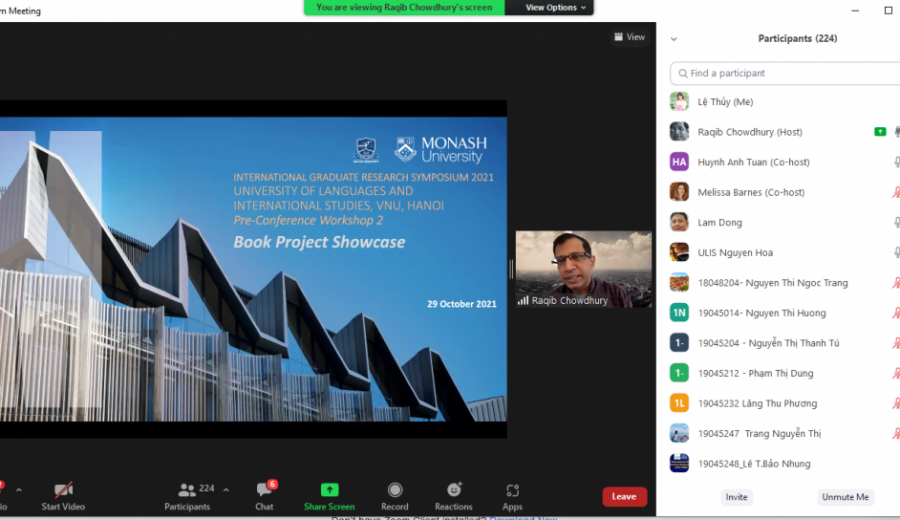The height and width of the screenshot is (520, 900).
Task: Click the green Share Screen icon
Action: click(x=329, y=490)
